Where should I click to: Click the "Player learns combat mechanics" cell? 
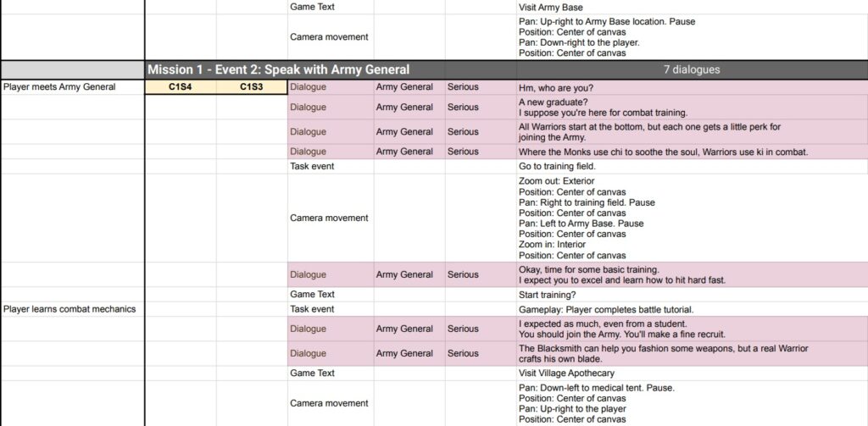tap(70, 309)
